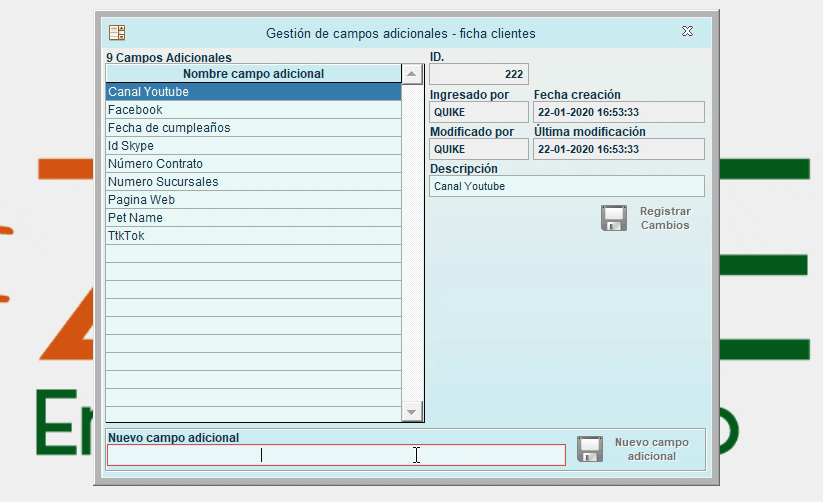Viewport: 823px width, 502px height.
Task: Click the Ingresado por field
Action: [479, 112]
